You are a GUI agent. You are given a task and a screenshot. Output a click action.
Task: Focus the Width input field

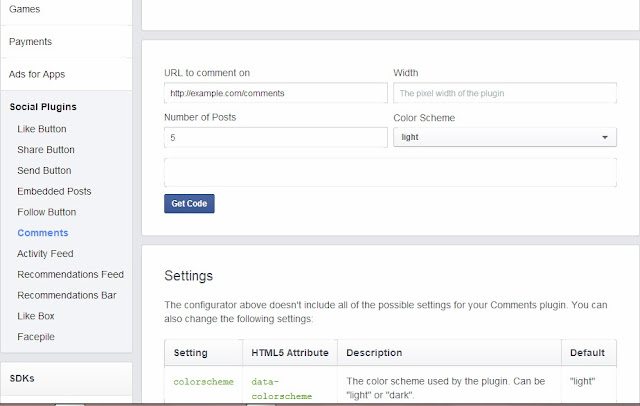505,93
